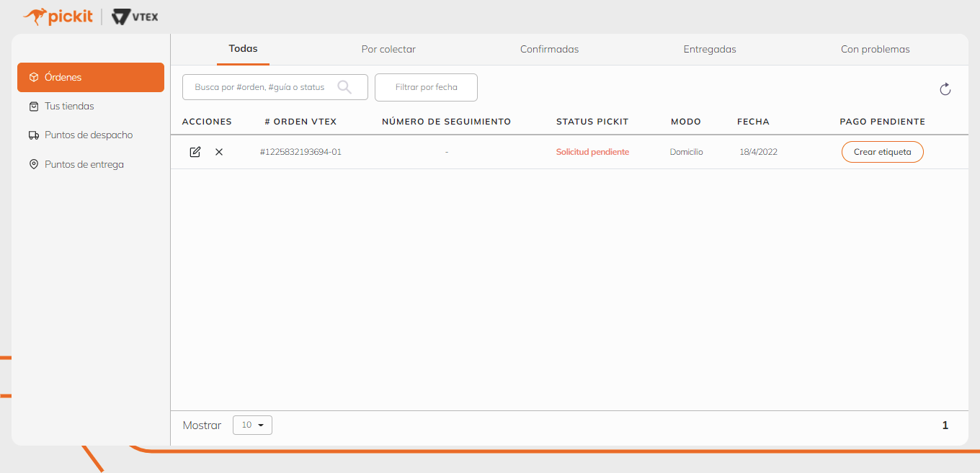This screenshot has height=473, width=980.
Task: Open Tus tiendas from the sidebar
Action: [69, 106]
